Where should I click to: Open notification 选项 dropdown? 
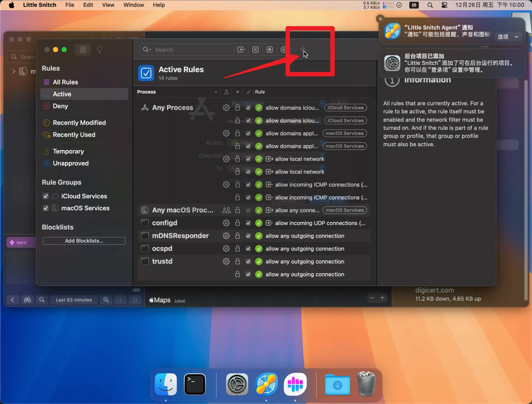pos(508,37)
